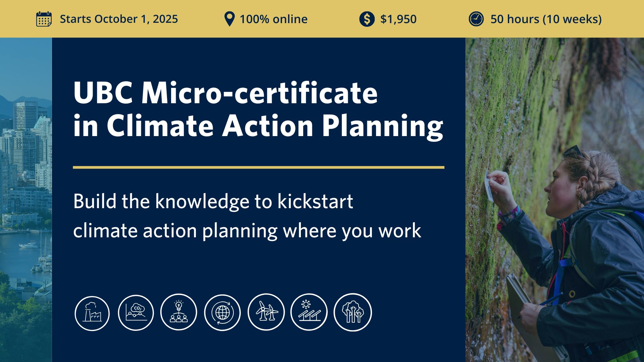Click the location pin icon

[229, 19]
